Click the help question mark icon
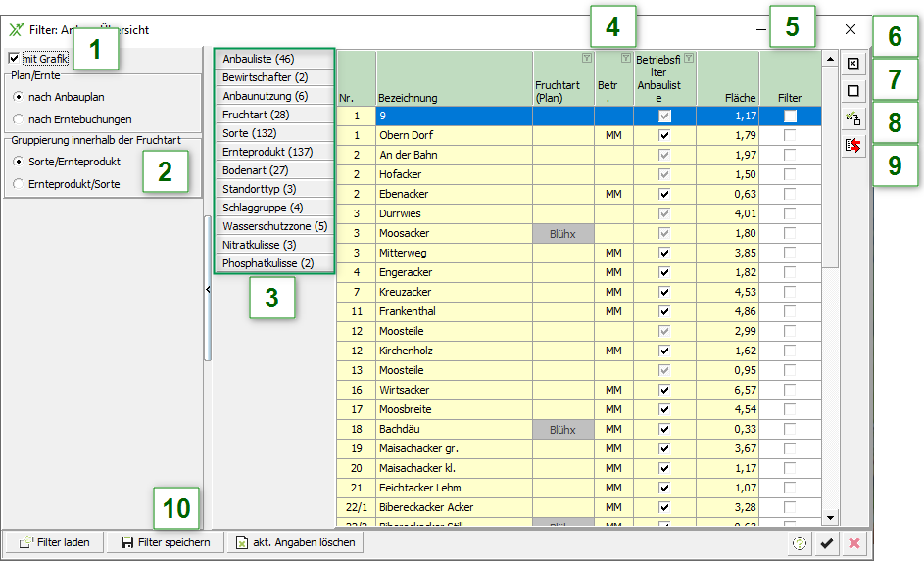Image resolution: width=924 pixels, height=561 pixels. tap(801, 543)
